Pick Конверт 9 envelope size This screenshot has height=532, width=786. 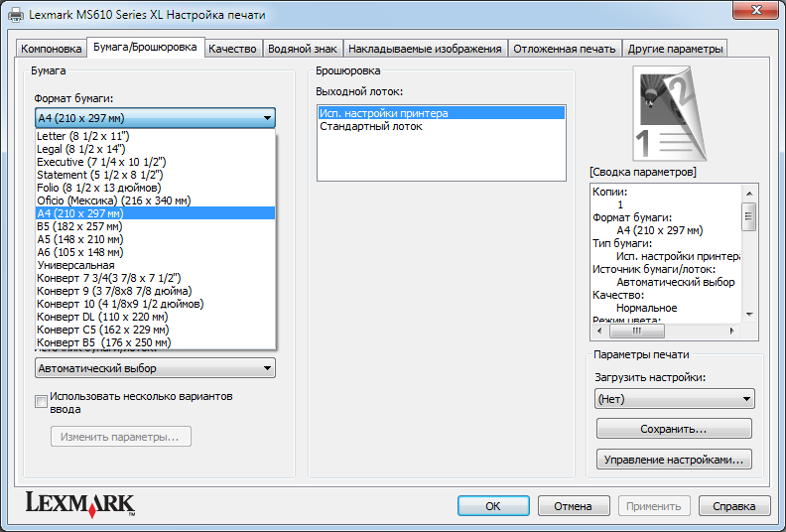tap(156, 291)
